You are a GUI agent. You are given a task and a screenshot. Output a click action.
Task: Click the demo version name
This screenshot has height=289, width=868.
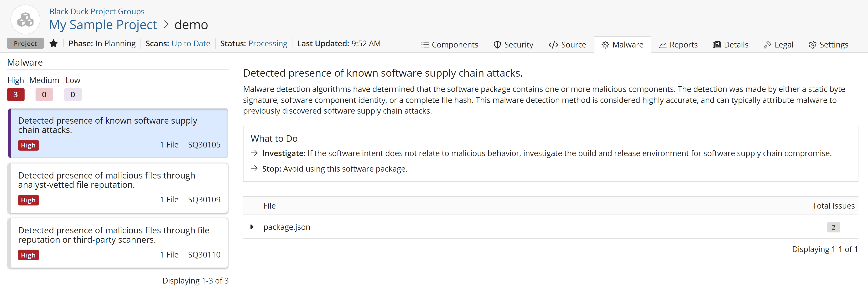click(x=191, y=25)
